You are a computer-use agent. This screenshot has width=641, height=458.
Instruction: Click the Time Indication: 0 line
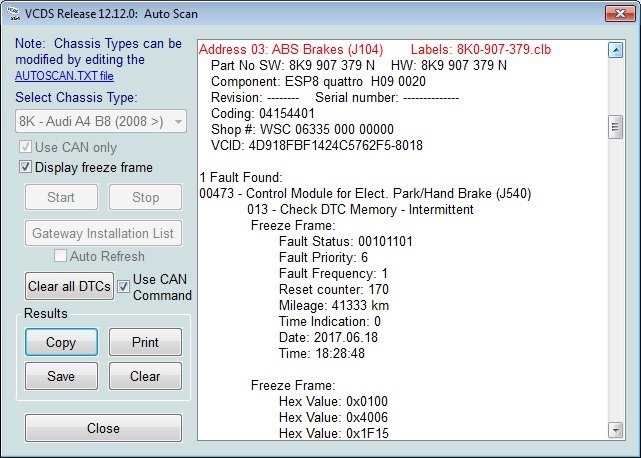point(329,321)
